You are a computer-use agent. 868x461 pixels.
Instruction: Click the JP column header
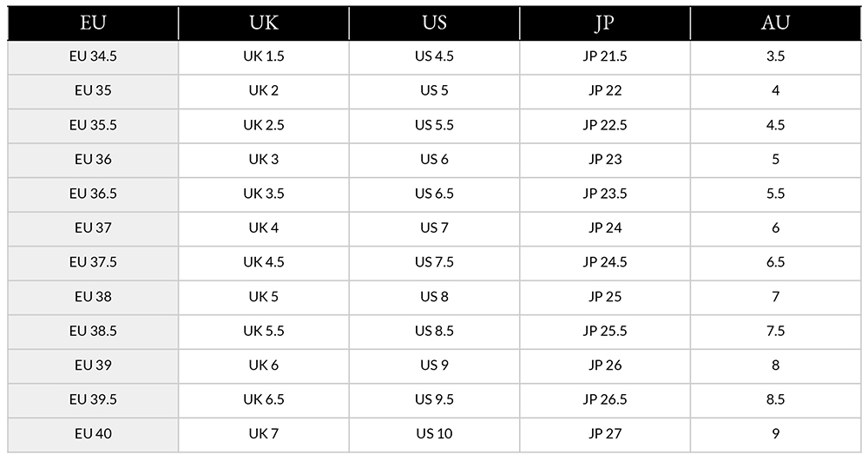[604, 23]
